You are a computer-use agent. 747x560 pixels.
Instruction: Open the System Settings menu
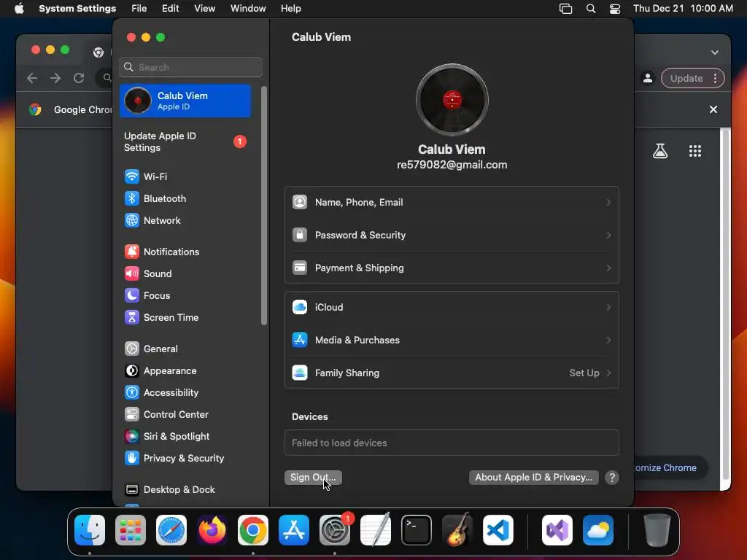[x=77, y=9]
